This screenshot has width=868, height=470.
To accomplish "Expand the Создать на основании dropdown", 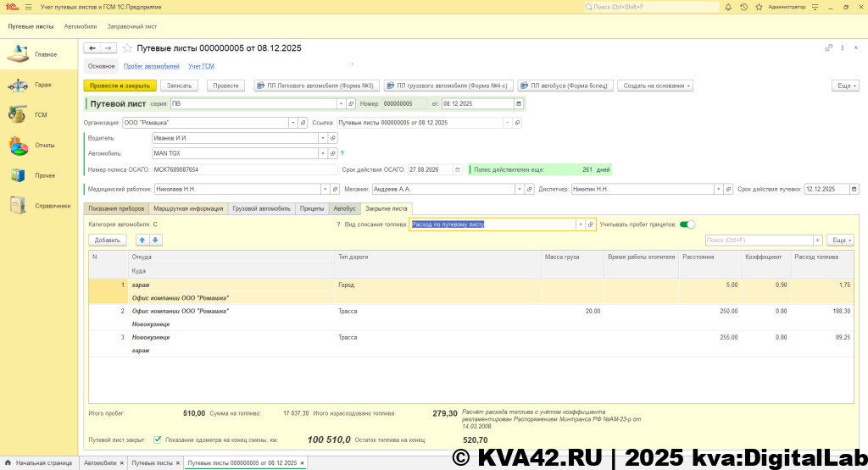I will [x=655, y=86].
